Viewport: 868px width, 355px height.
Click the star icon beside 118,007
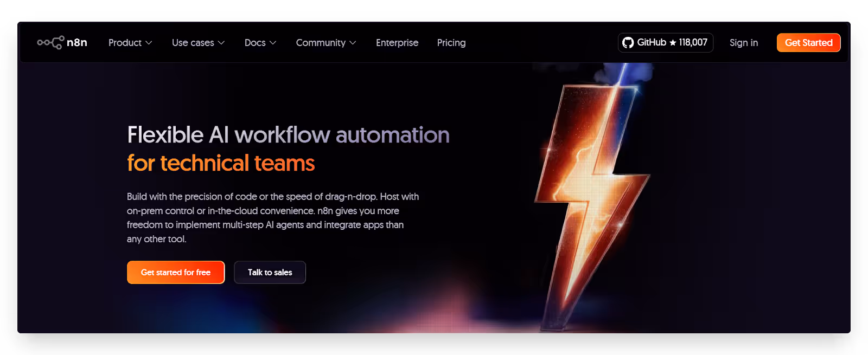tap(673, 42)
